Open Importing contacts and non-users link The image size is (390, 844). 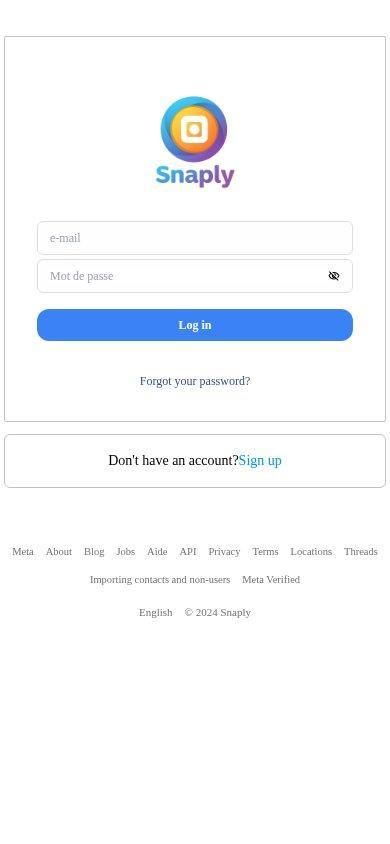coord(160,580)
